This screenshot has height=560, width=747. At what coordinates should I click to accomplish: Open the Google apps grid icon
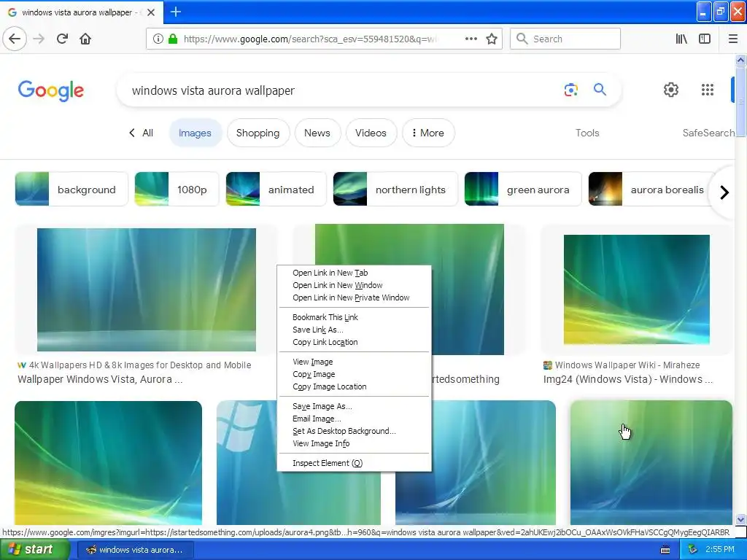click(708, 90)
